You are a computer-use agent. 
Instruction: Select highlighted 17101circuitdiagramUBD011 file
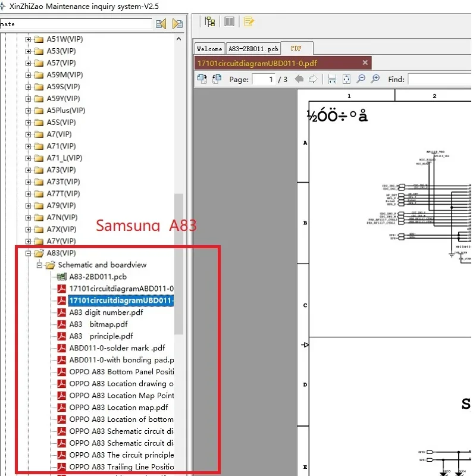pos(121,300)
